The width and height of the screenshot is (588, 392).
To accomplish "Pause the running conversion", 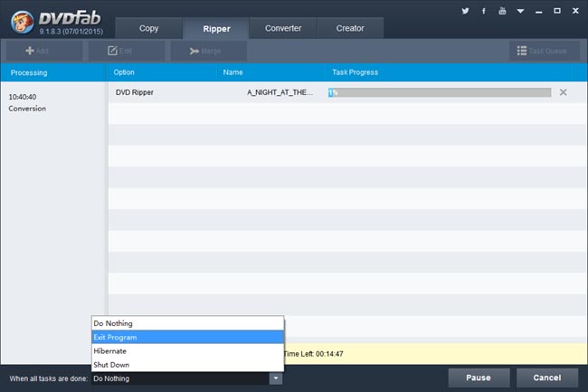I will [479, 378].
